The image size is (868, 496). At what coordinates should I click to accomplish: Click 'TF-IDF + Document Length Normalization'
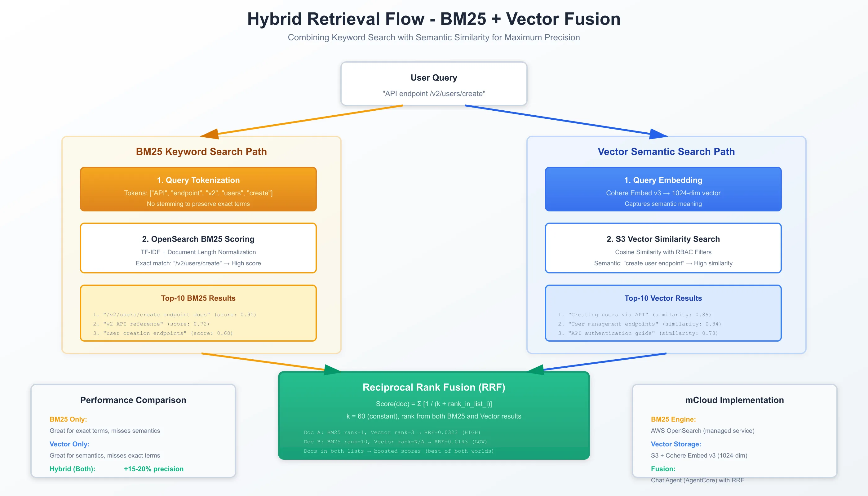[x=198, y=252]
